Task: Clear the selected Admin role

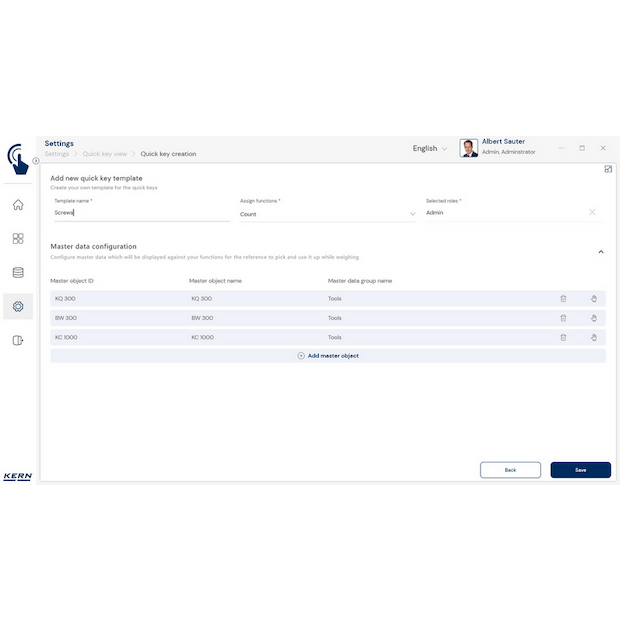Action: tap(592, 212)
